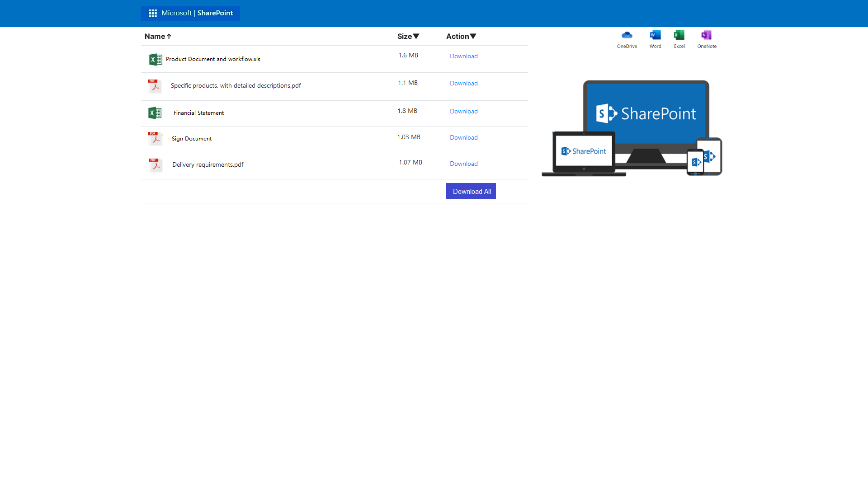Select the Sign Document file name
The image size is (868, 488).
[x=191, y=139]
